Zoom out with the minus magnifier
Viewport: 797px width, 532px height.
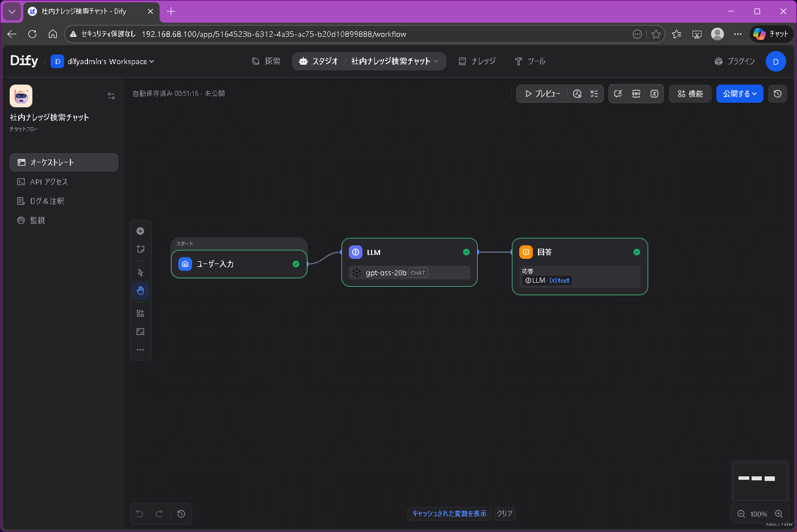(x=741, y=514)
